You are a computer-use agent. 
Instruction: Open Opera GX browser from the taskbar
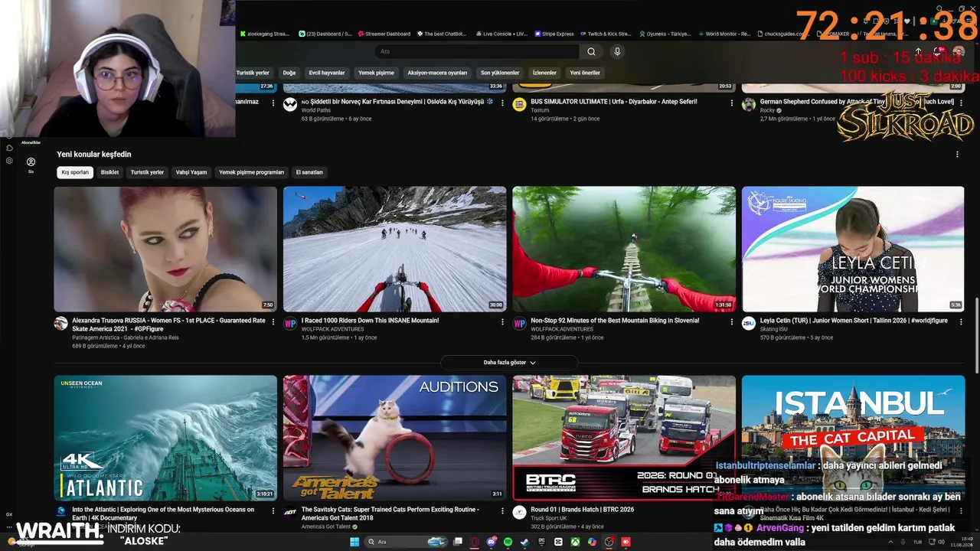[475, 542]
